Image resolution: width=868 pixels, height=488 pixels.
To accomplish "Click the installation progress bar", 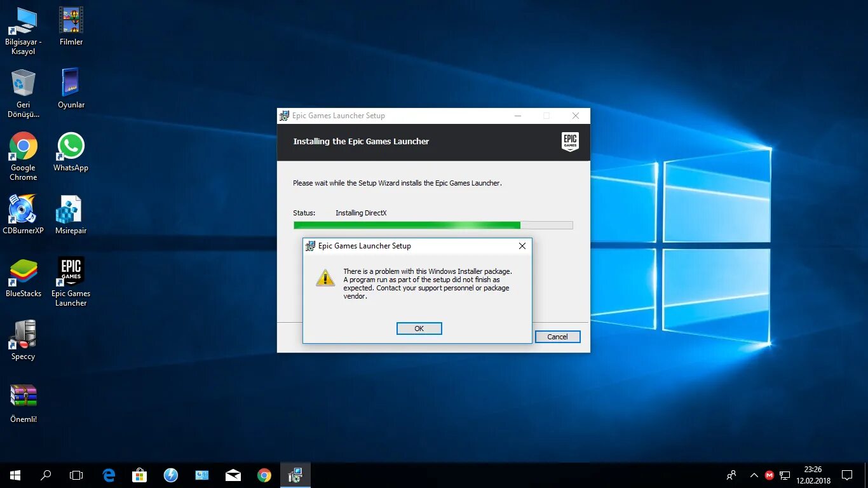I will [x=433, y=225].
